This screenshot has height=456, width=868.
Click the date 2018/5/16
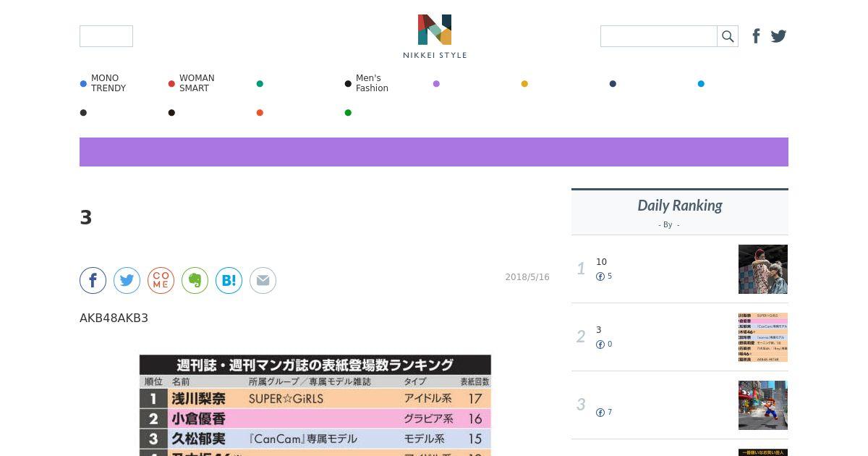tap(527, 277)
